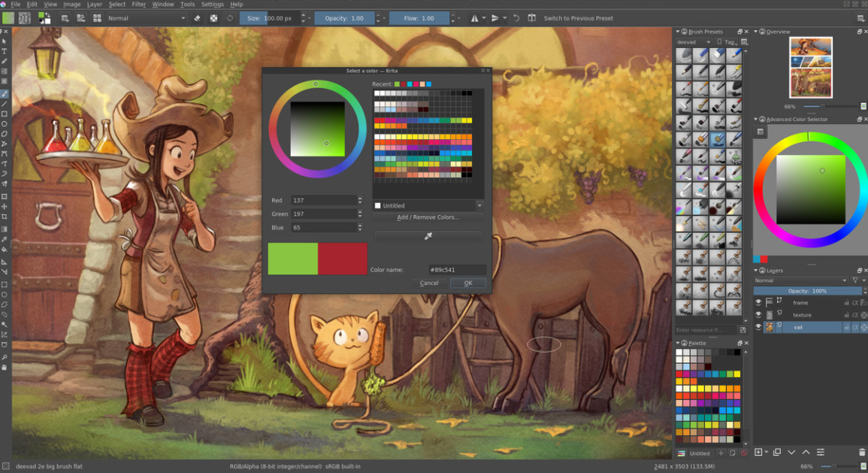Open the blending mode Normal dropdown in toolbar

point(146,18)
